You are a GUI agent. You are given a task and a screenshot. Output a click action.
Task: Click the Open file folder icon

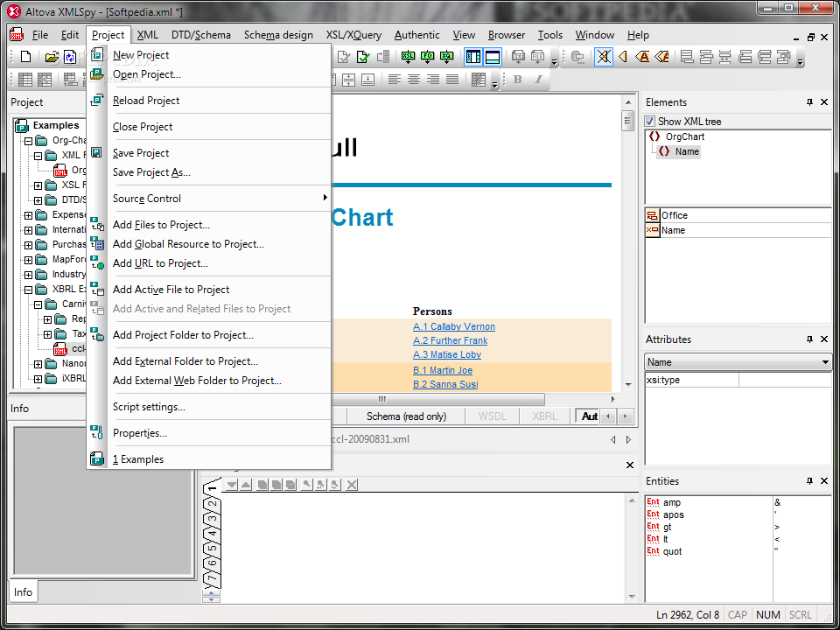click(x=52, y=56)
